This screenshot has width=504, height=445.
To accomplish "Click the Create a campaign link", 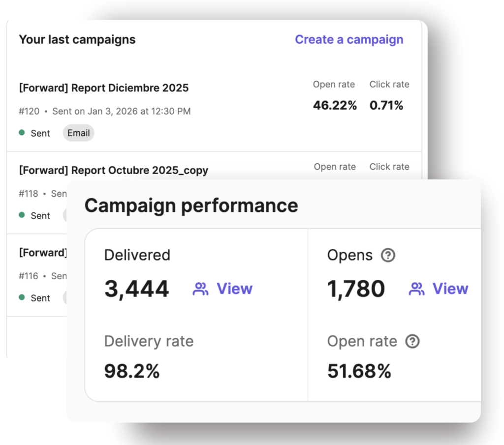I will coord(348,40).
